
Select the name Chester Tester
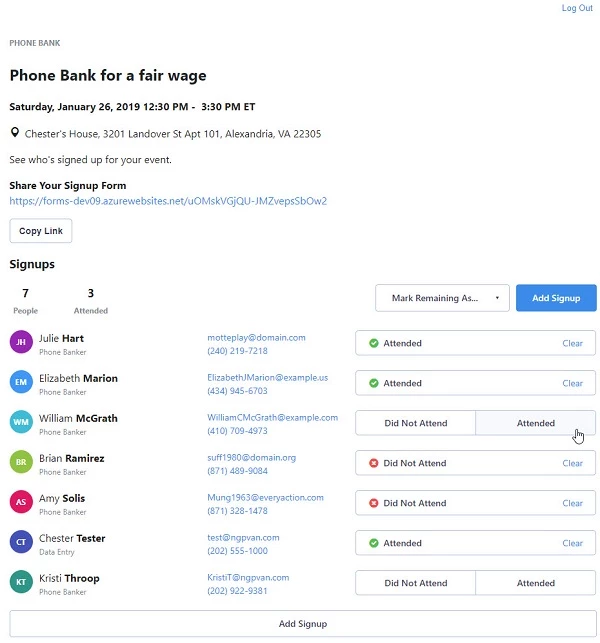72,538
